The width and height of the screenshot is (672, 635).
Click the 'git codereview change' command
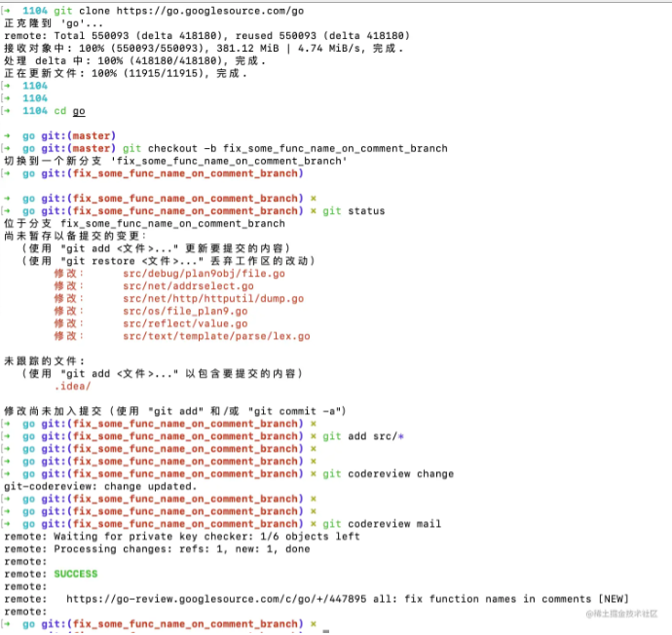point(388,474)
